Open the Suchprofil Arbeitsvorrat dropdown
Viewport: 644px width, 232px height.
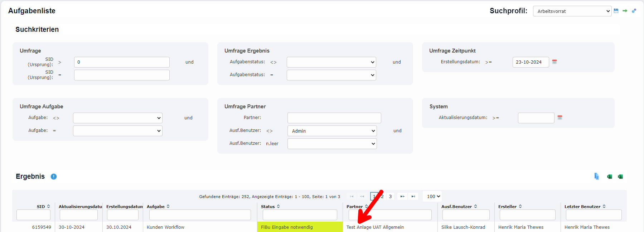click(572, 11)
